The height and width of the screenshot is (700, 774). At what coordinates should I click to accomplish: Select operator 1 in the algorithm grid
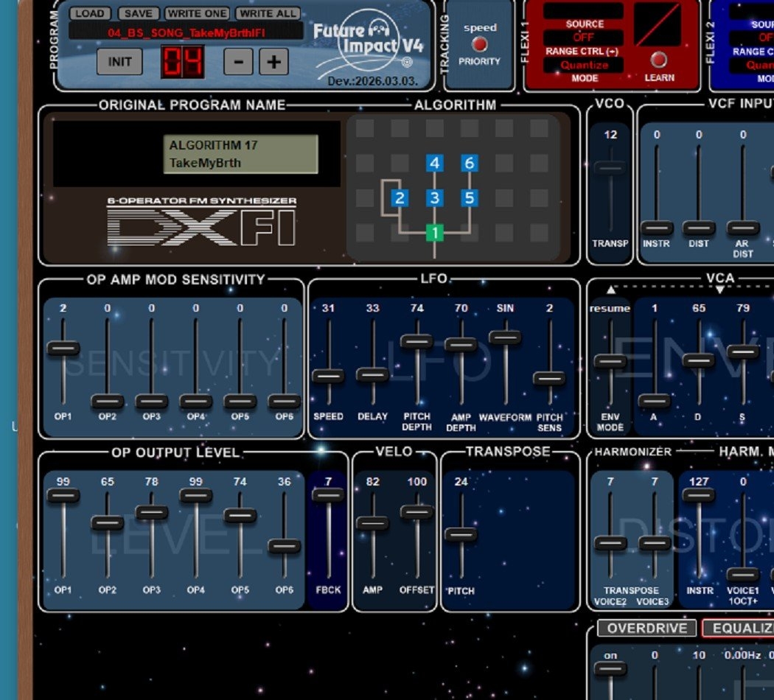tap(435, 233)
